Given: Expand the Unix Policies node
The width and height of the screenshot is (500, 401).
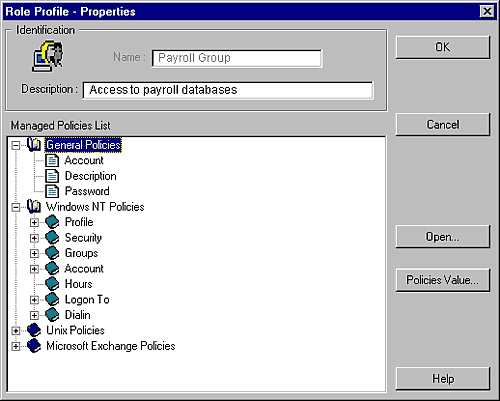Looking at the screenshot, I should point(15,331).
